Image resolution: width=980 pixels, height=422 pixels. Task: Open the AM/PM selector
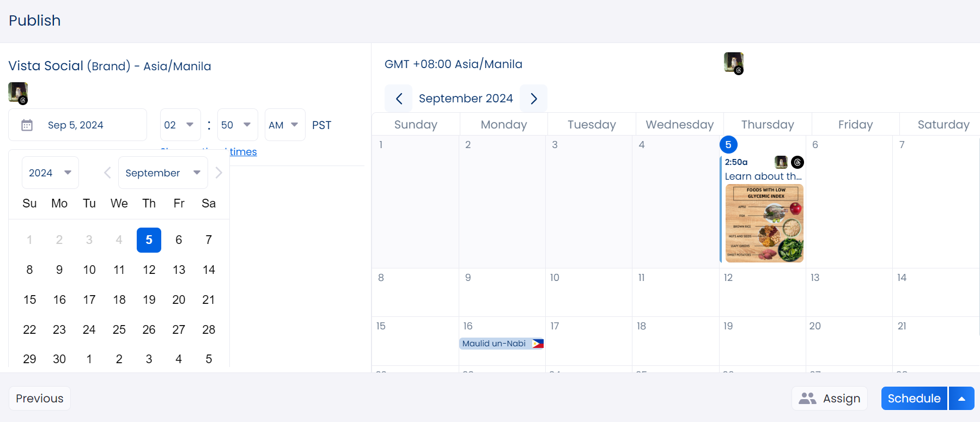click(x=284, y=125)
